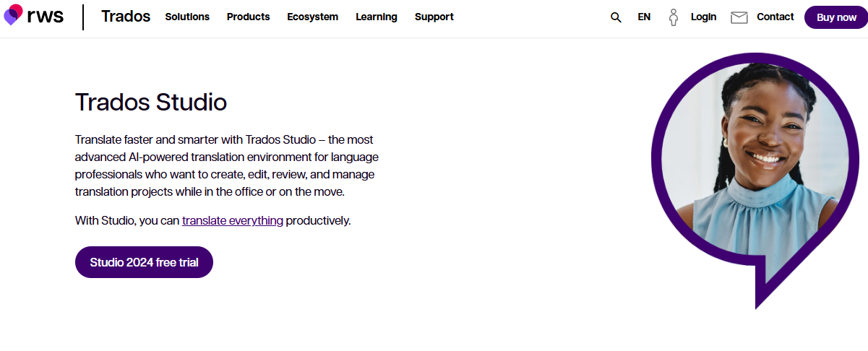868x351 pixels.
Task: Open the Support menu
Action: (x=434, y=17)
